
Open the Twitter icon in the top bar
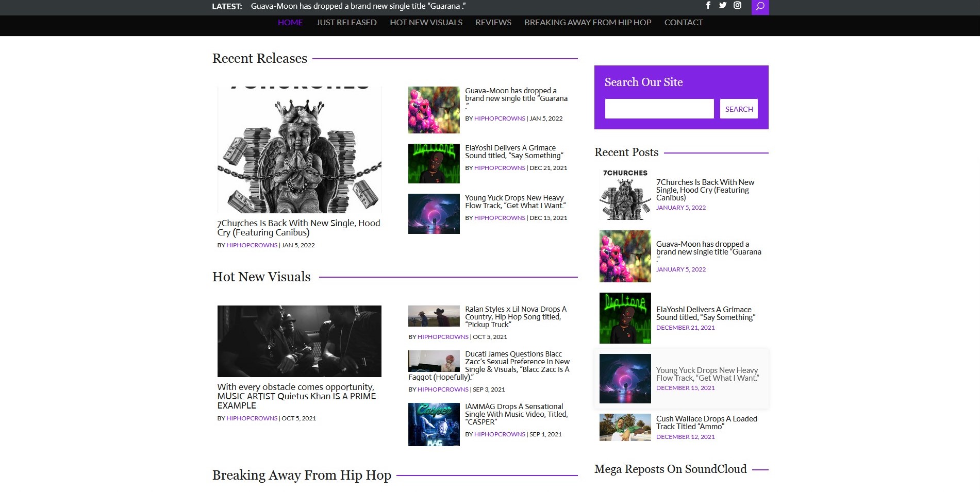[723, 6]
